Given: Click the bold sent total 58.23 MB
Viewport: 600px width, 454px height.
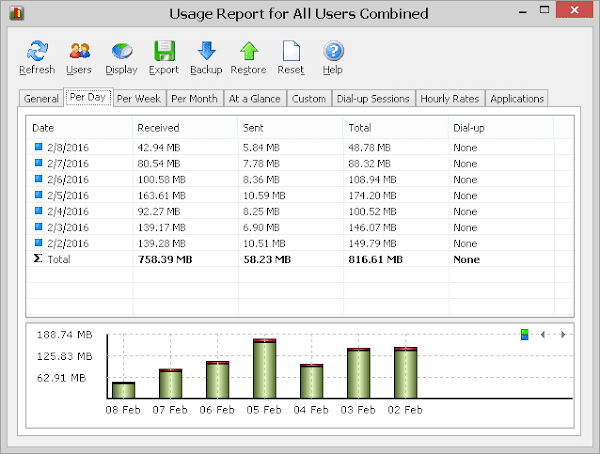Looking at the screenshot, I should (267, 259).
